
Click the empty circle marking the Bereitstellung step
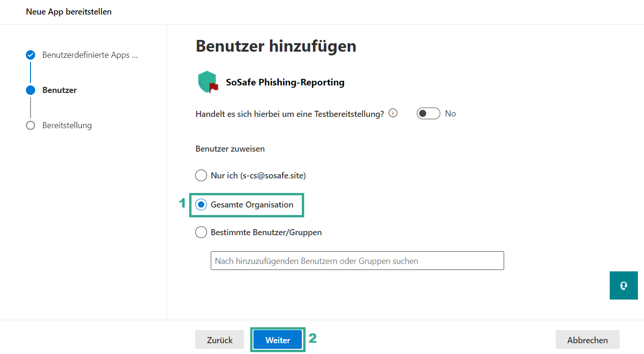pyautogui.click(x=31, y=125)
